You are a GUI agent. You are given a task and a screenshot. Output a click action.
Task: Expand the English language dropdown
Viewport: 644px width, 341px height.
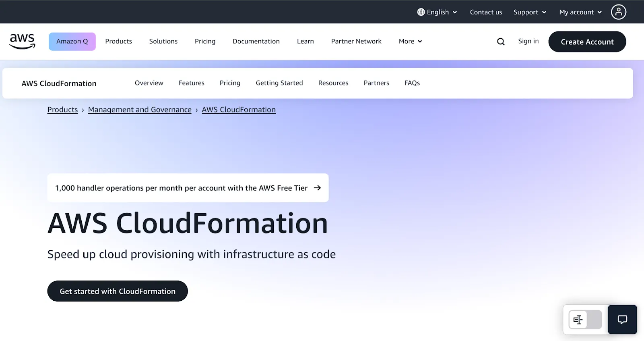[x=437, y=12]
